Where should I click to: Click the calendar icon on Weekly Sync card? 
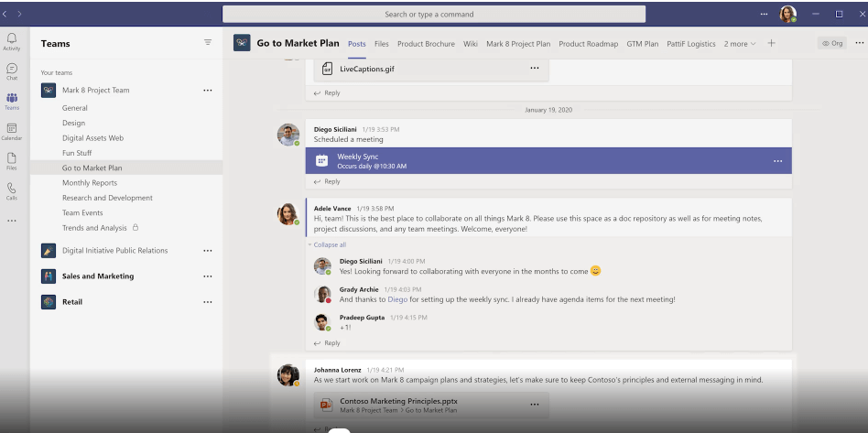click(x=321, y=160)
